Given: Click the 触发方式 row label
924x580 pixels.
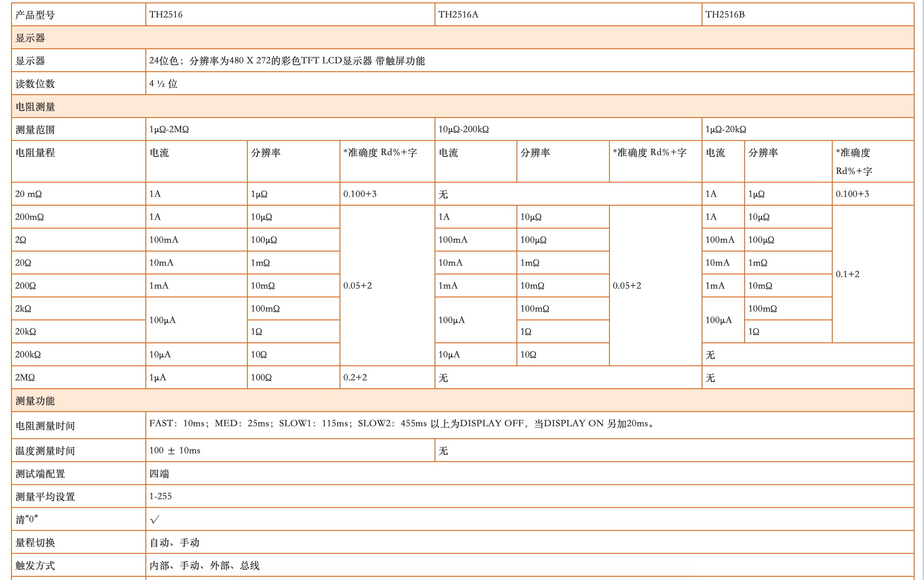Looking at the screenshot, I should pos(79,565).
